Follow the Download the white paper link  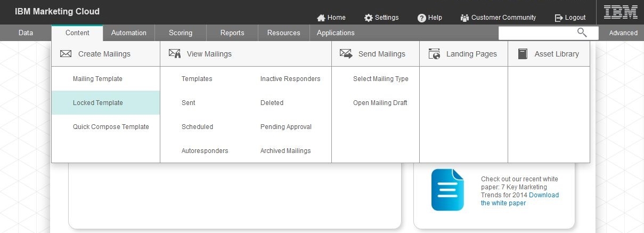pyautogui.click(x=520, y=199)
